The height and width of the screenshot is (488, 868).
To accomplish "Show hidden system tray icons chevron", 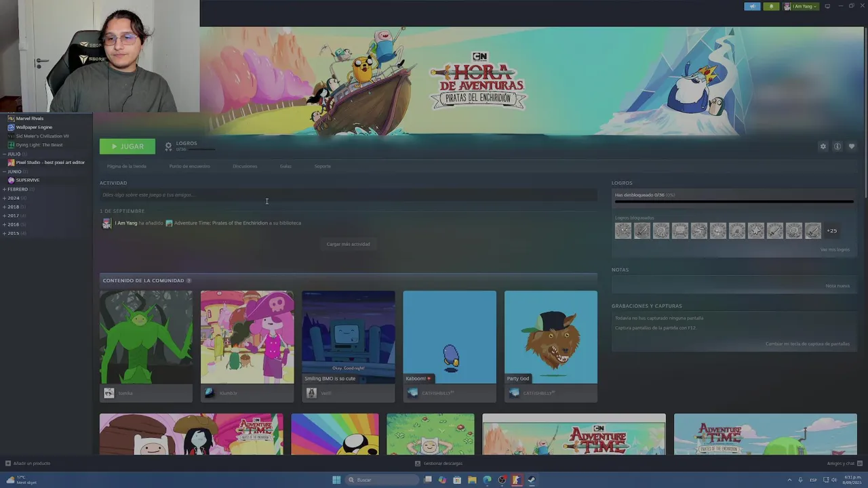I will point(789,480).
